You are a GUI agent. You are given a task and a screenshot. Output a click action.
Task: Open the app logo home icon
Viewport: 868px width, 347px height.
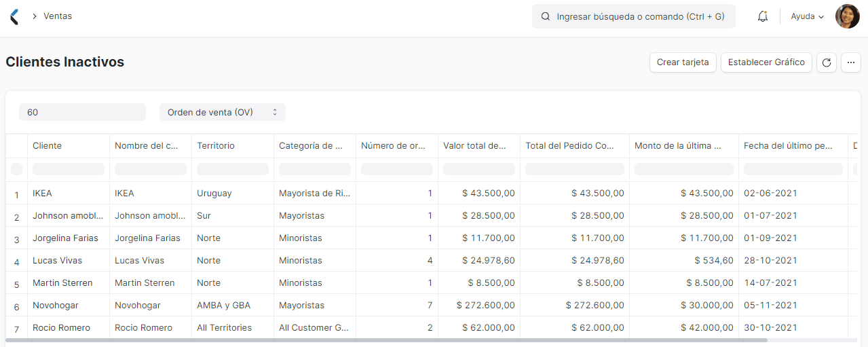14,16
